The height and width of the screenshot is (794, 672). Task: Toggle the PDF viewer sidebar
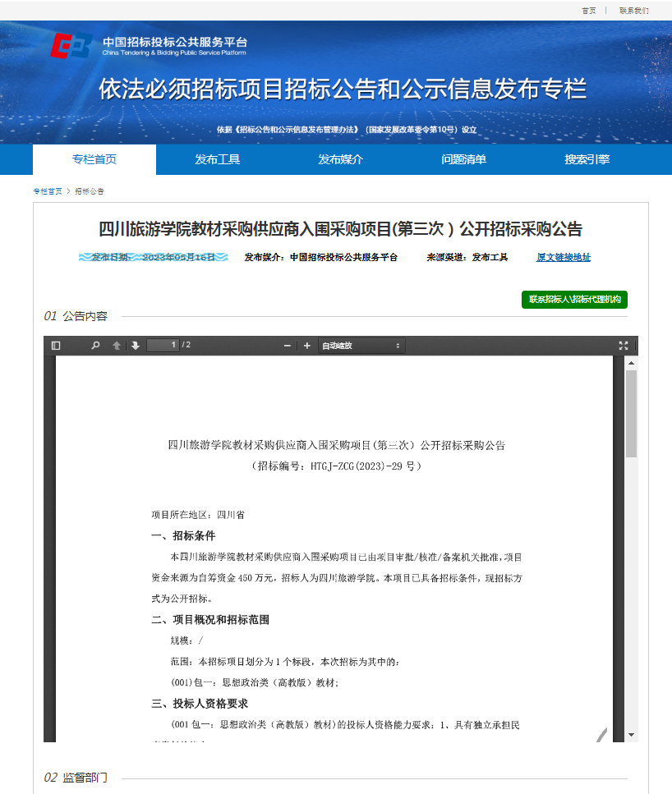(x=56, y=346)
